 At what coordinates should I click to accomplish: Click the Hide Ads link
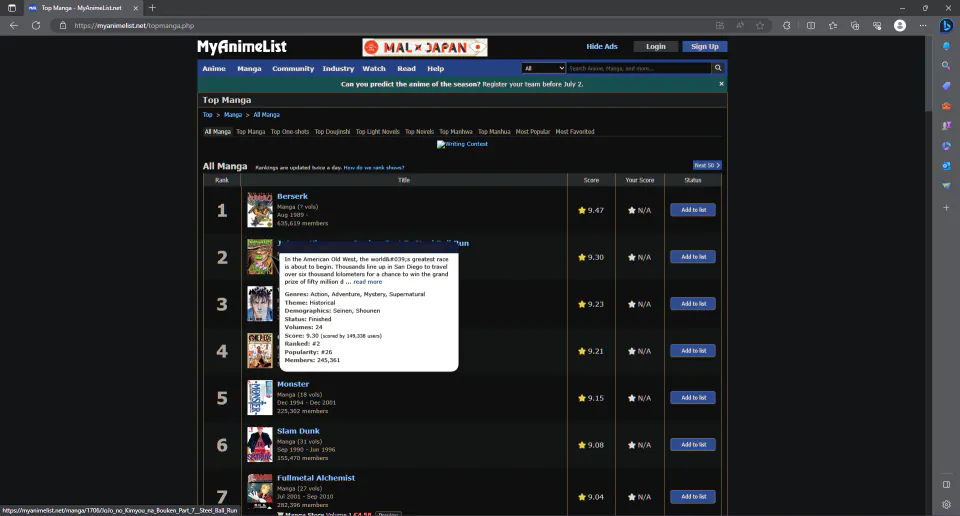(602, 47)
